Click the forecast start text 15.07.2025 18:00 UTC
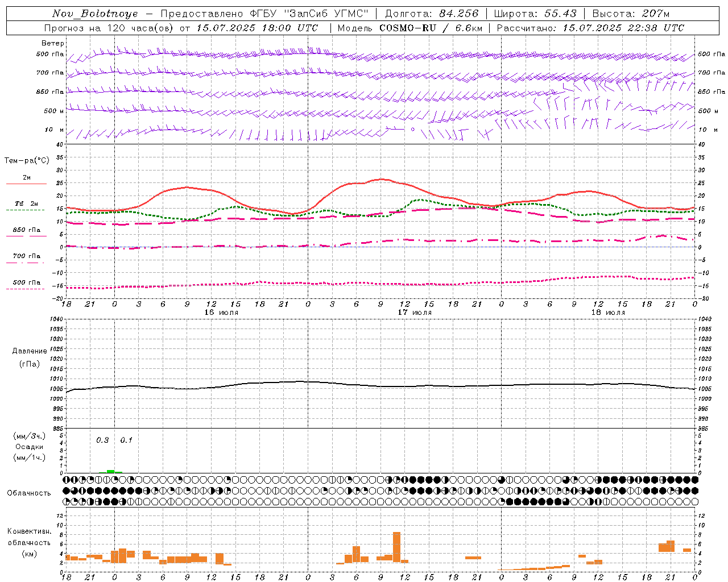 (x=258, y=28)
